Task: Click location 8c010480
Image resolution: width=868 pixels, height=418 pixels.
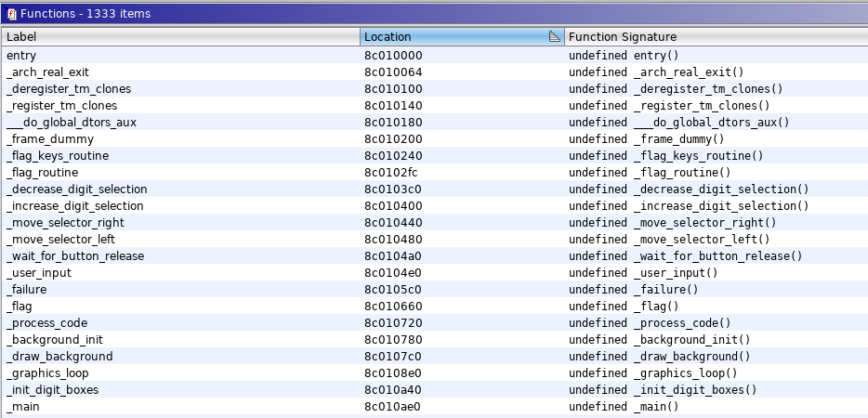Action: (x=393, y=239)
